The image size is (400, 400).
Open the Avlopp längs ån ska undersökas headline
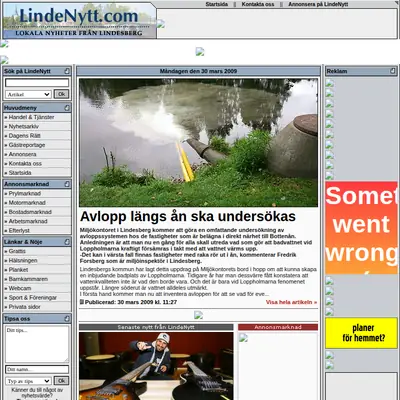pos(188,216)
